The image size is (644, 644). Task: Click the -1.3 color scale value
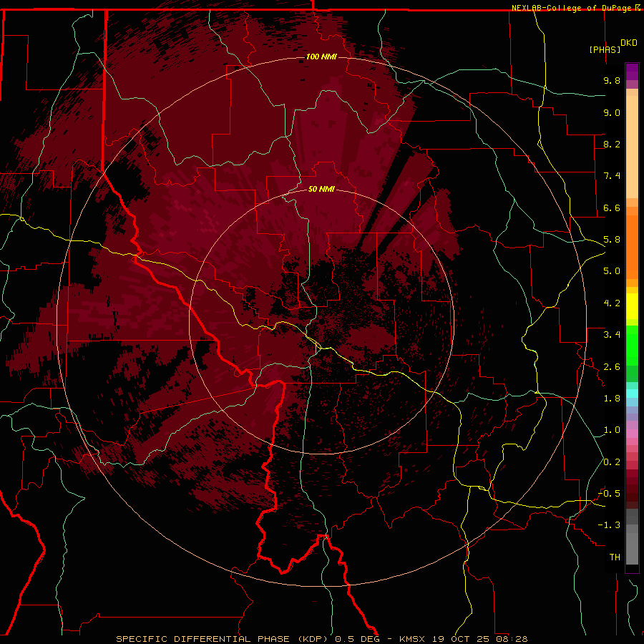pos(610,525)
